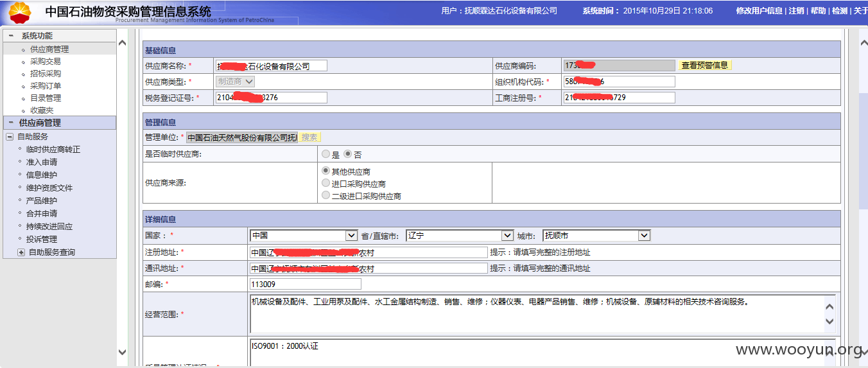This screenshot has width=868, height=368.
Task: Select 否 for temporary supplier
Action: [x=347, y=155]
